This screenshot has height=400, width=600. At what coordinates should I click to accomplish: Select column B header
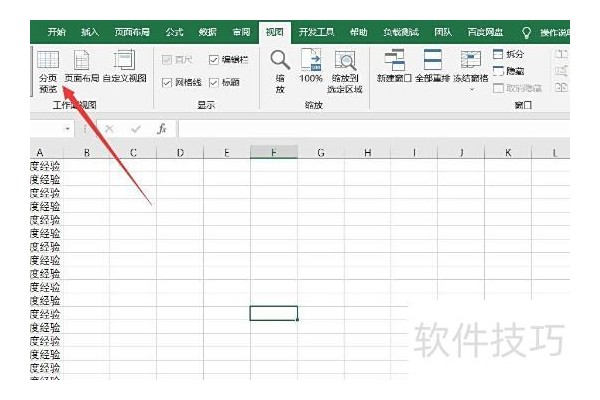click(86, 153)
